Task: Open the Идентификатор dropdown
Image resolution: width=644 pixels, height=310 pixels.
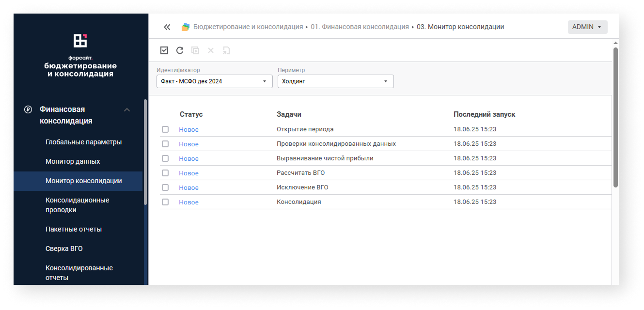Action: (x=215, y=81)
